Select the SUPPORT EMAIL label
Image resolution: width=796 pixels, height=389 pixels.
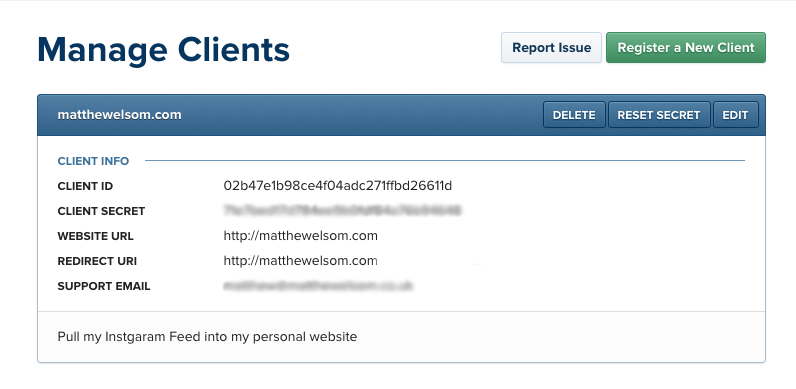pyautogui.click(x=104, y=286)
